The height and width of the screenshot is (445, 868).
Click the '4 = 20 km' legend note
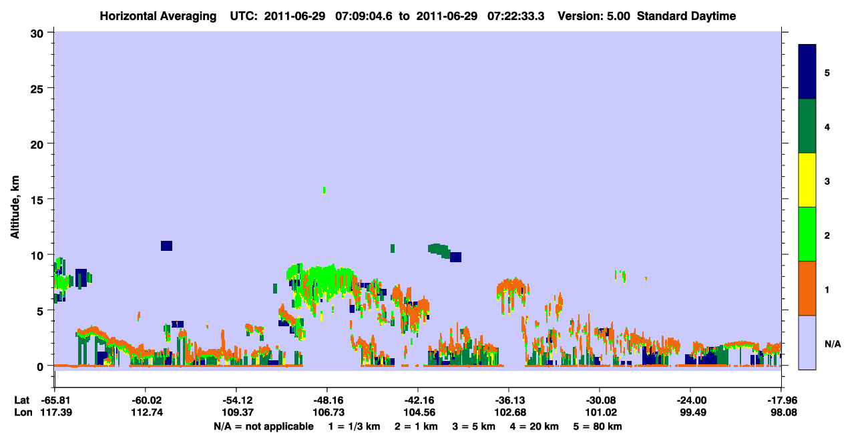pos(535,426)
